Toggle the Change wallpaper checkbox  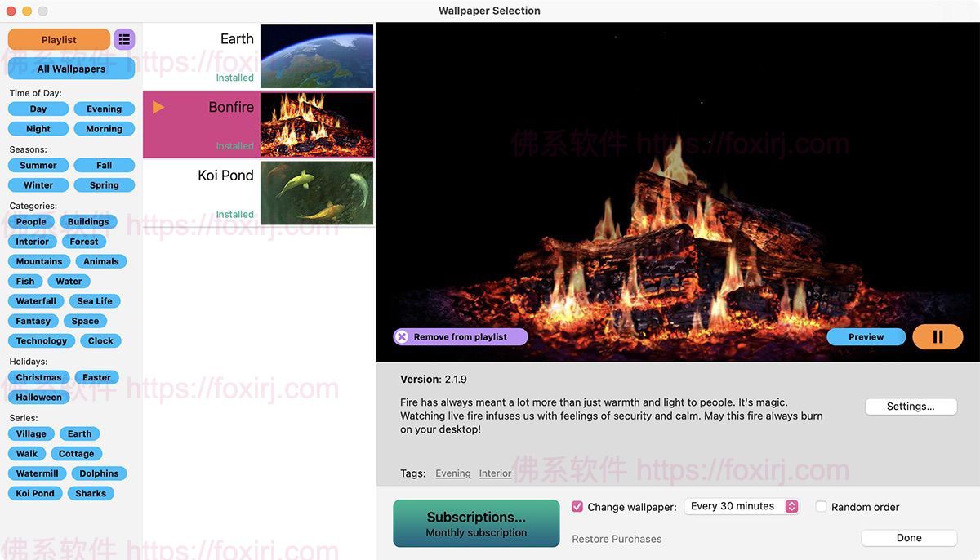tap(577, 507)
